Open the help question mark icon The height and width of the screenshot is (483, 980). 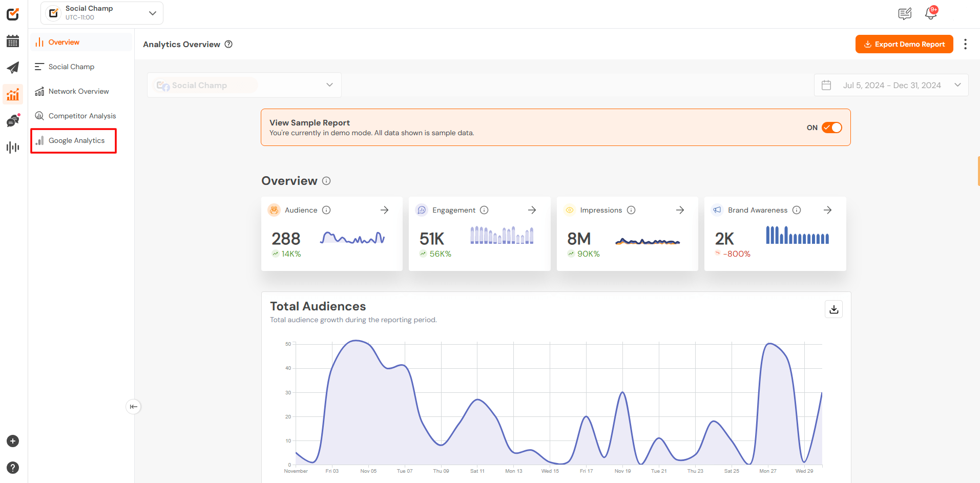[x=13, y=468]
